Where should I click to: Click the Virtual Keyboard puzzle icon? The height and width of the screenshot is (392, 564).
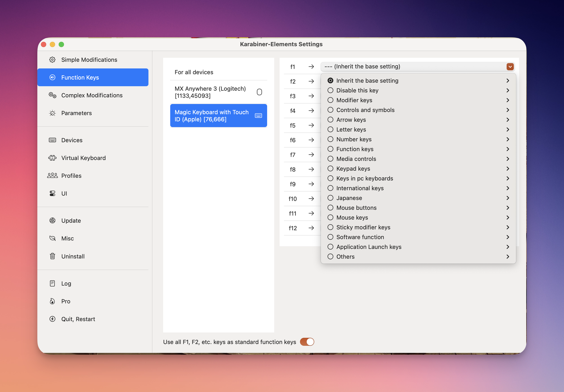pyautogui.click(x=52, y=158)
